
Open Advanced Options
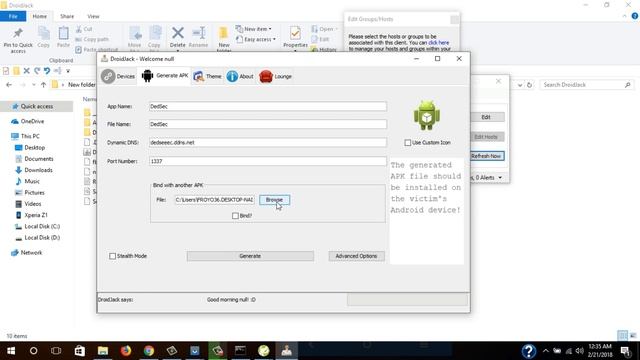point(356,256)
